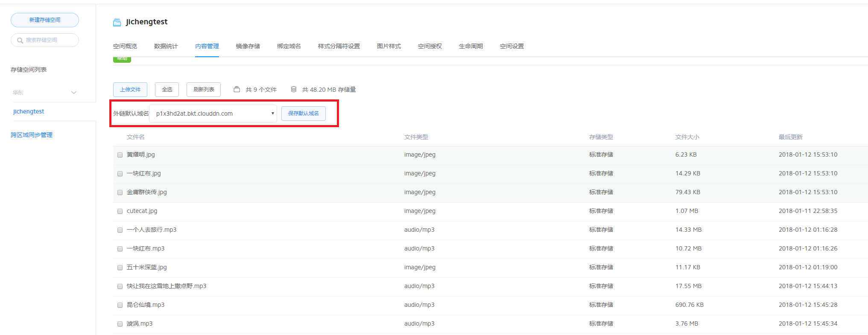The image size is (868, 335).
Task: Click the file name 漩涡.mp3
Action: click(140, 323)
